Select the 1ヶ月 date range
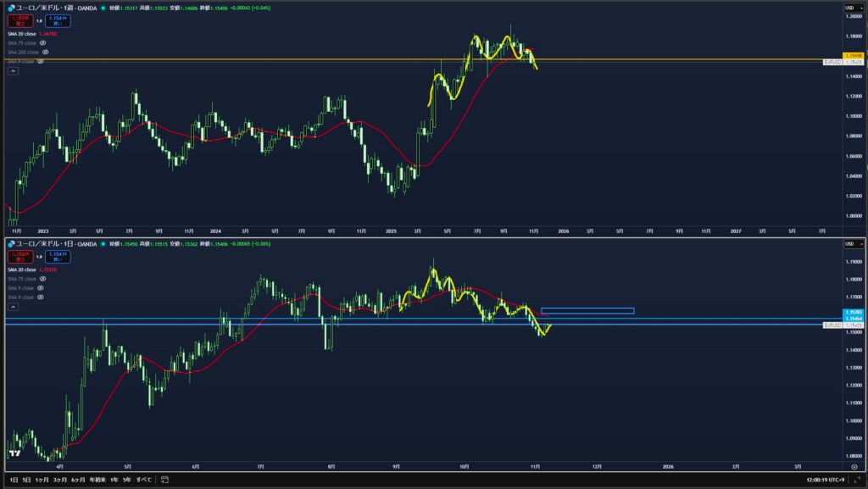This screenshot has height=489, width=868. coord(42,480)
